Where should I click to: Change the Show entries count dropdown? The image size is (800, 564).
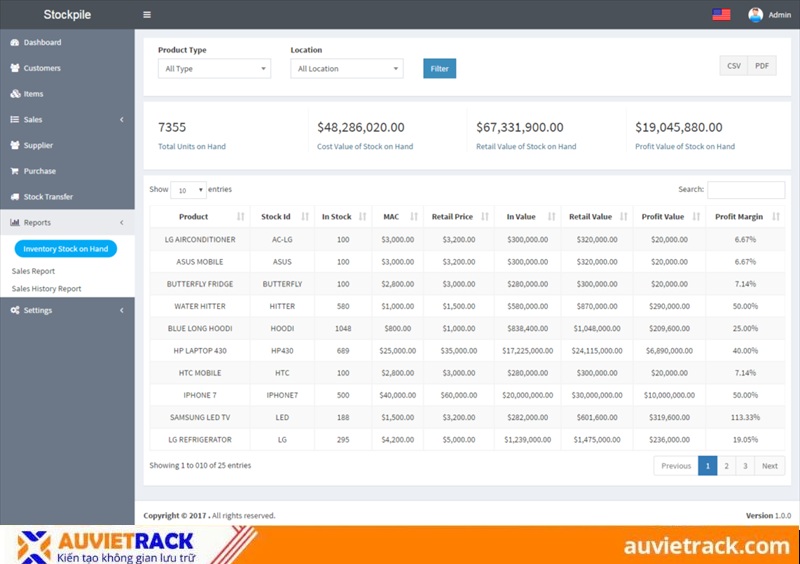[188, 190]
